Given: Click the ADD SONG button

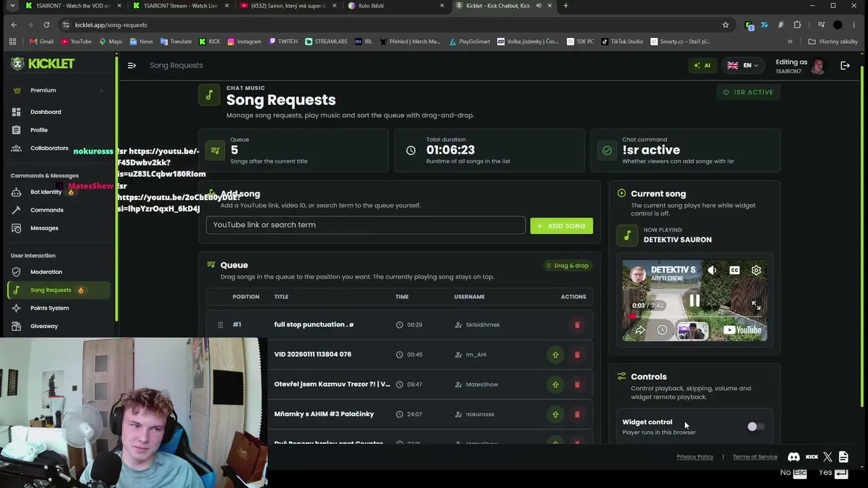Looking at the screenshot, I should pos(561,226).
